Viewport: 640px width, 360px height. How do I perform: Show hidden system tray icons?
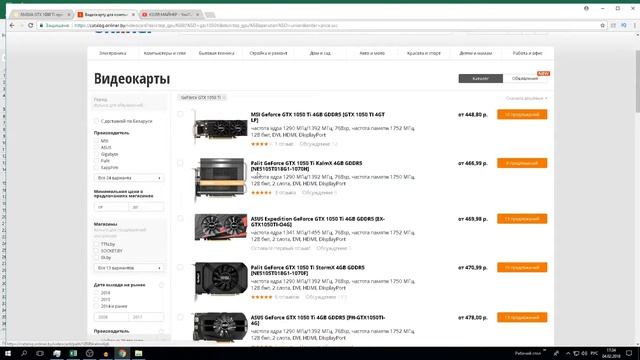click(x=568, y=353)
